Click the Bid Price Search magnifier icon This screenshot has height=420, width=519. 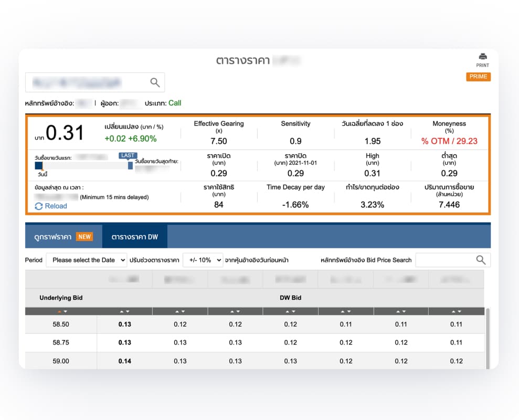tap(481, 260)
